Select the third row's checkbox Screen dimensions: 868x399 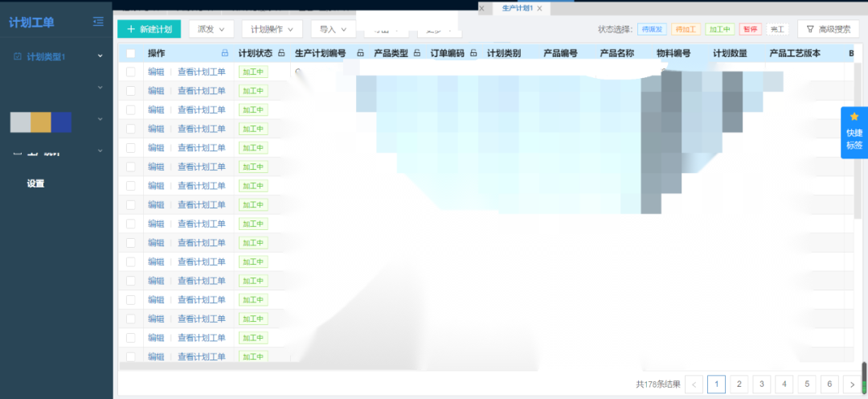click(130, 109)
